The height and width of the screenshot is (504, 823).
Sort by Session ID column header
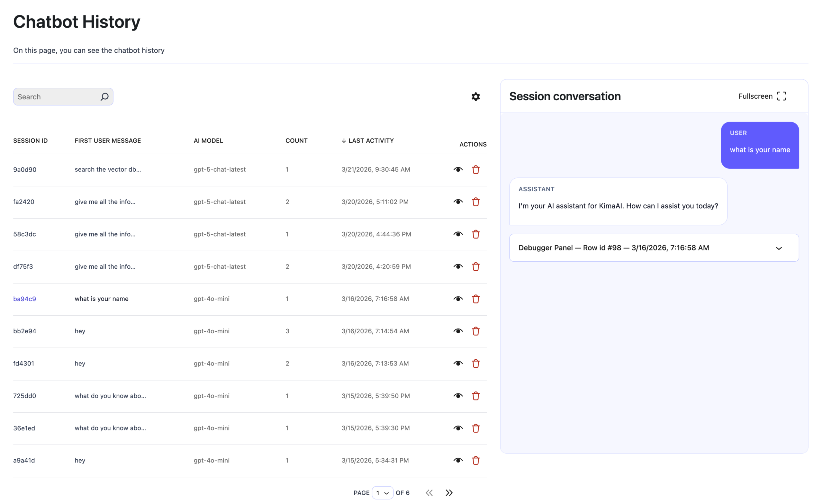point(31,140)
